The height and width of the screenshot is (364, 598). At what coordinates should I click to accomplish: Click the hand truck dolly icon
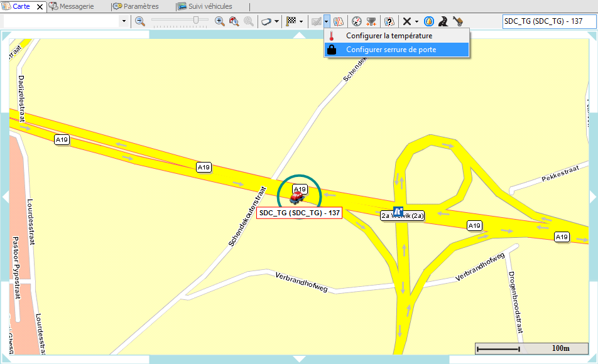pos(458,21)
